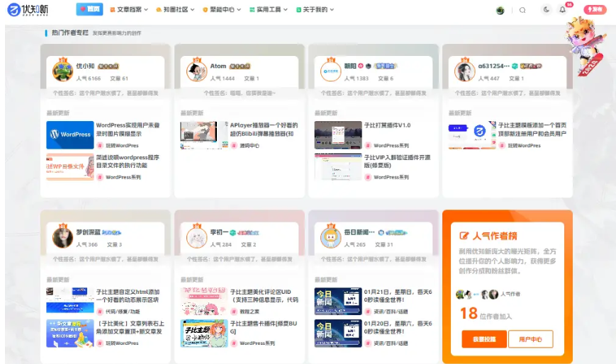Click the 2024 dragon mascot decoration

pyautogui.click(x=584, y=46)
